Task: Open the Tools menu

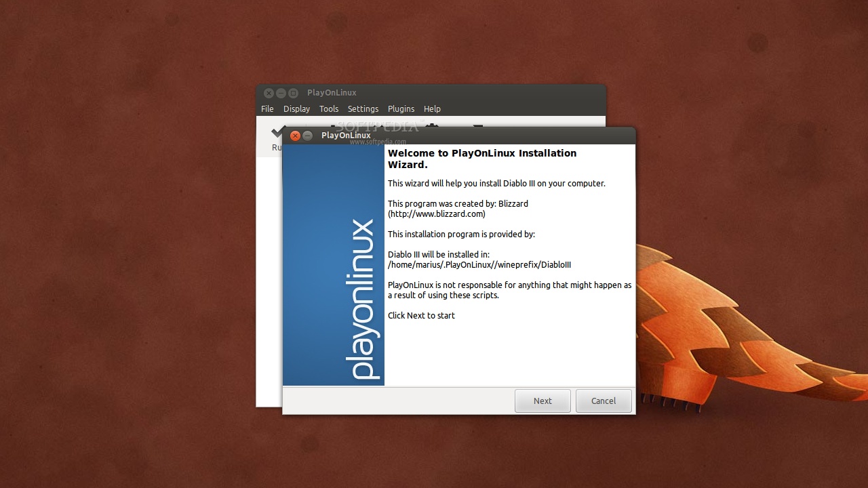Action: pos(329,108)
